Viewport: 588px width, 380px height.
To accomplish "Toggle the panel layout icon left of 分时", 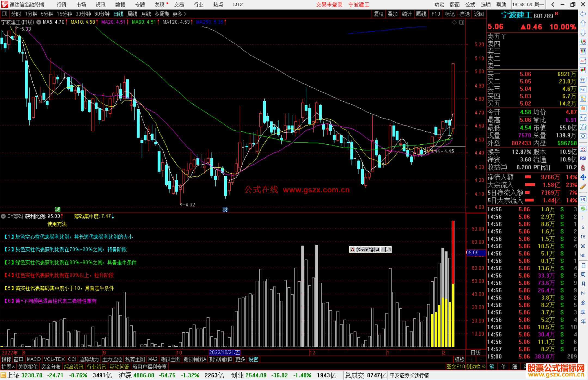I will [x=4, y=14].
